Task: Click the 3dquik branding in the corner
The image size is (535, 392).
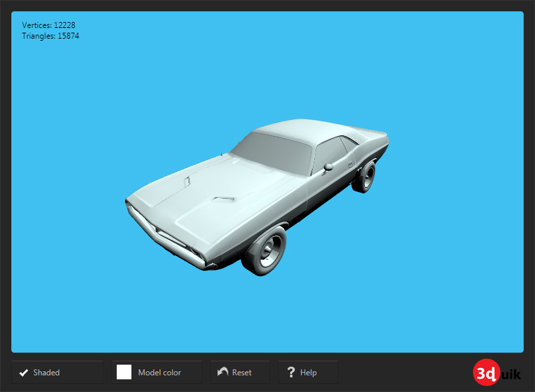Action: 497,372
